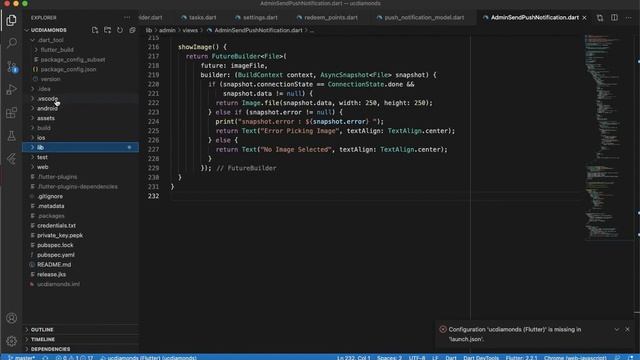Click Ln 232, Col 1 status entry
Screen dimensions: 640x360
[353, 358]
